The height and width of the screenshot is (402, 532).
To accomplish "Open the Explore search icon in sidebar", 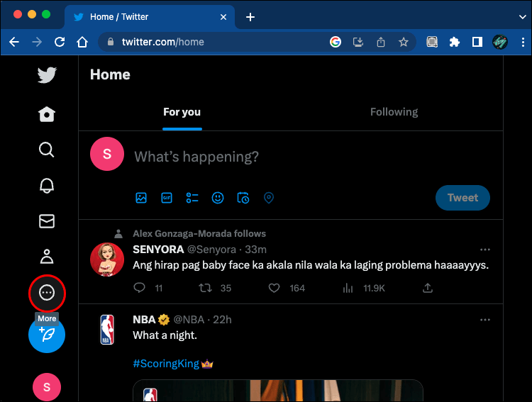I will 47,150.
